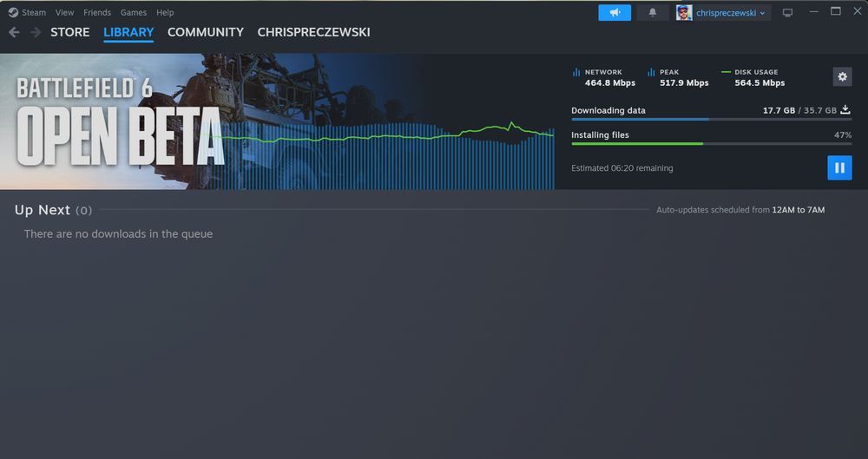The width and height of the screenshot is (868, 459).
Task: Click the 47% install percentage
Action: coord(843,134)
